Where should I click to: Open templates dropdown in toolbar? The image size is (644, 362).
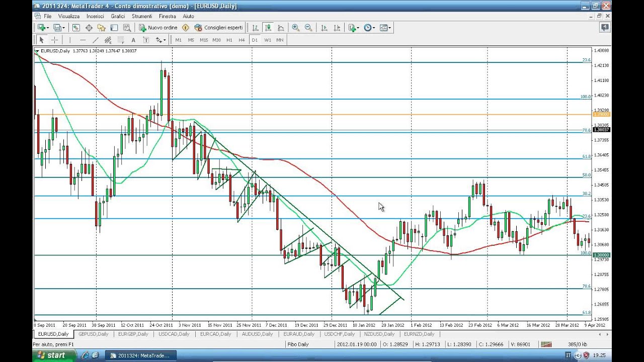click(385, 28)
